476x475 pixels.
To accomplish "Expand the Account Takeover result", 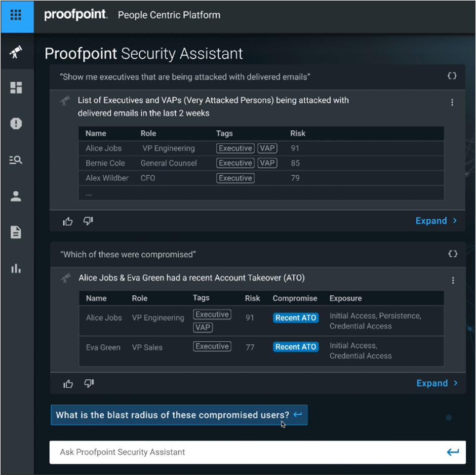I will (437, 383).
